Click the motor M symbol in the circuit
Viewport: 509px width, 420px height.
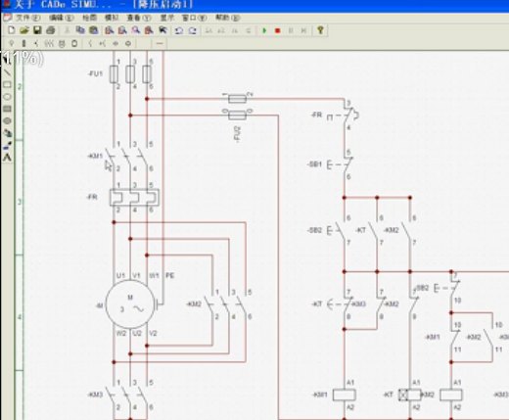tap(130, 304)
